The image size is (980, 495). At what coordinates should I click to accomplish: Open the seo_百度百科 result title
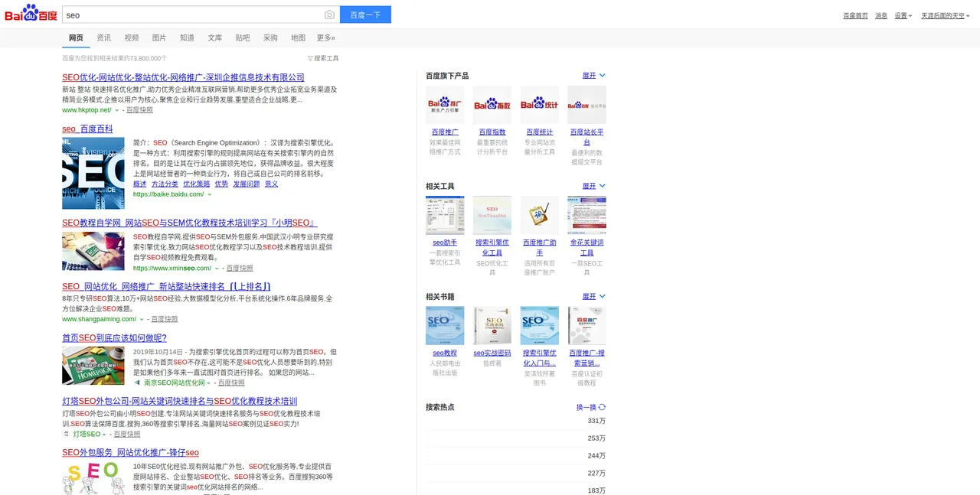[x=87, y=129]
